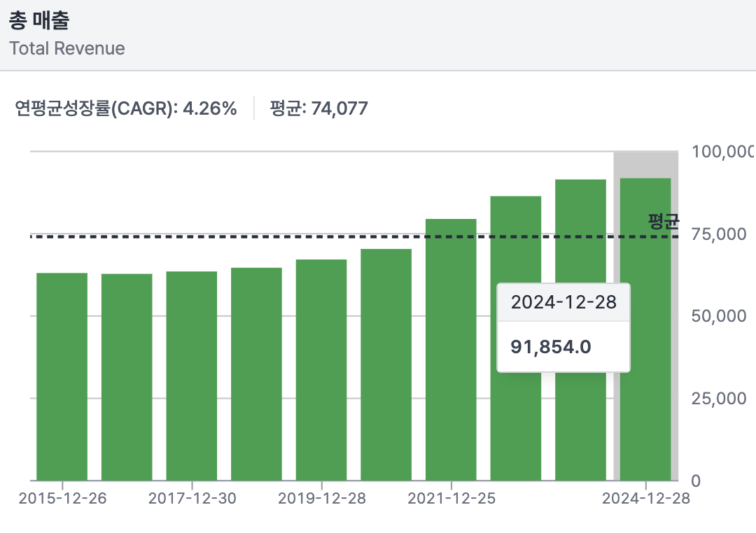Click the bar above the 2019-12-28 label
Image resolution: width=756 pixels, height=533 pixels.
pos(321,370)
